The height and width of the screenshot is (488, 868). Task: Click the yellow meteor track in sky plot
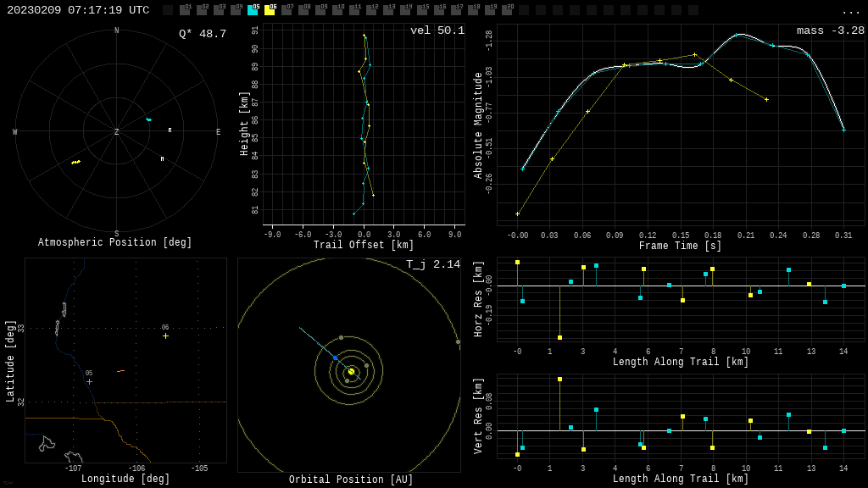pyautogui.click(x=75, y=162)
